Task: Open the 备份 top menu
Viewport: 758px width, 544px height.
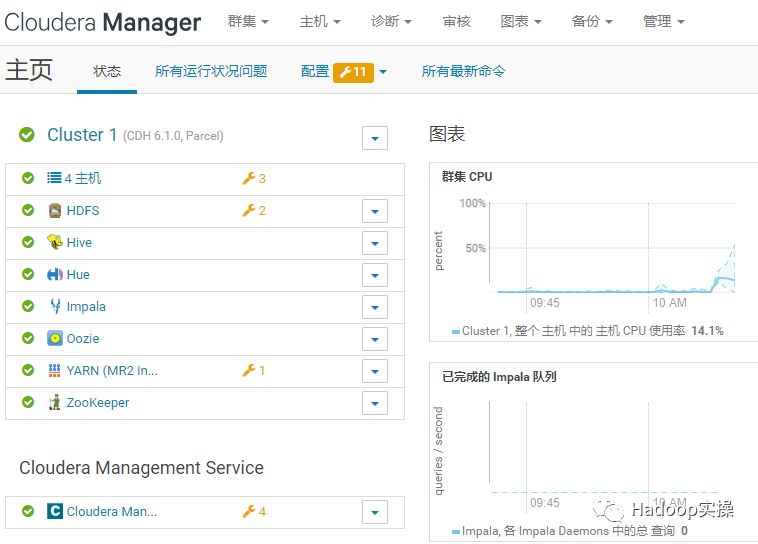Action: tap(592, 22)
